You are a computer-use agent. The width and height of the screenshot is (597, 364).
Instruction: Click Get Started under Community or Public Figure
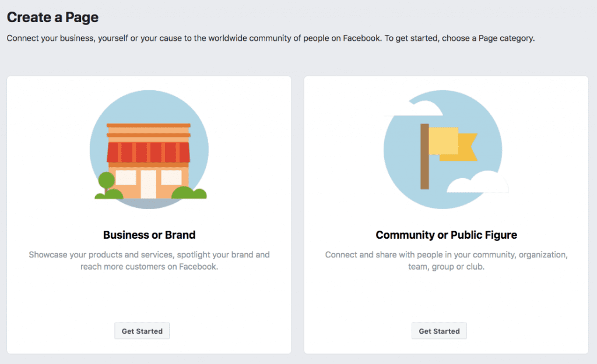pos(439,331)
